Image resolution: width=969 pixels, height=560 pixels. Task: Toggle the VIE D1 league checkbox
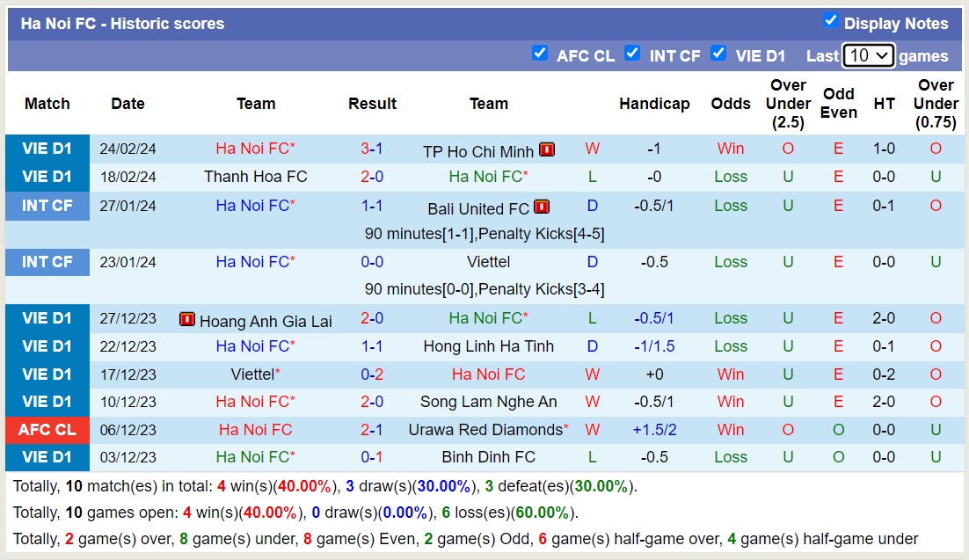click(718, 54)
